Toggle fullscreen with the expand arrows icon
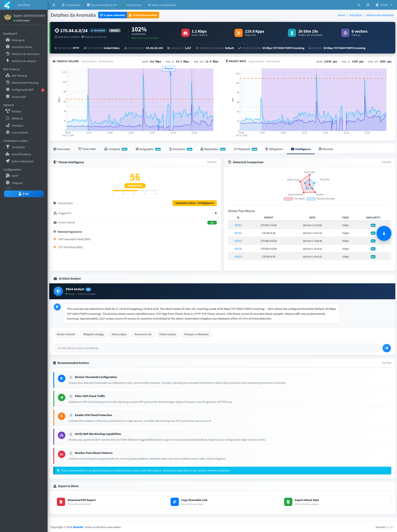Screen dimensions: 397x532 (368, 5)
